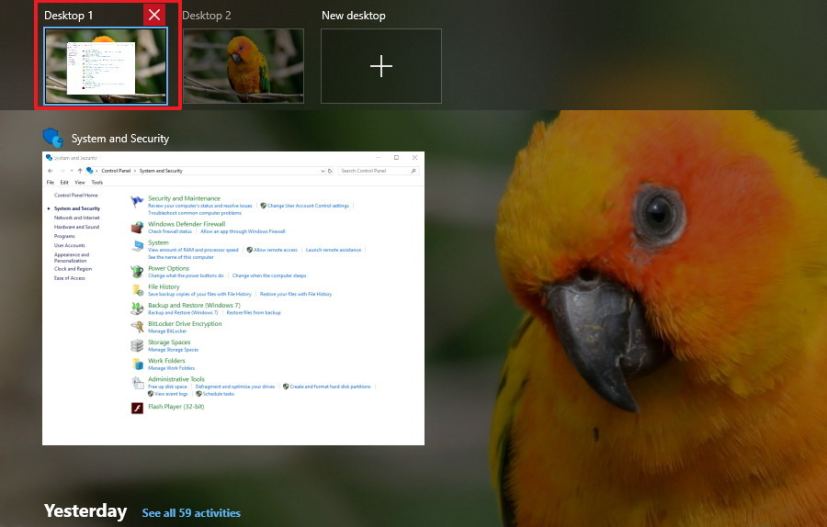Click Check firewall status link

tap(170, 231)
